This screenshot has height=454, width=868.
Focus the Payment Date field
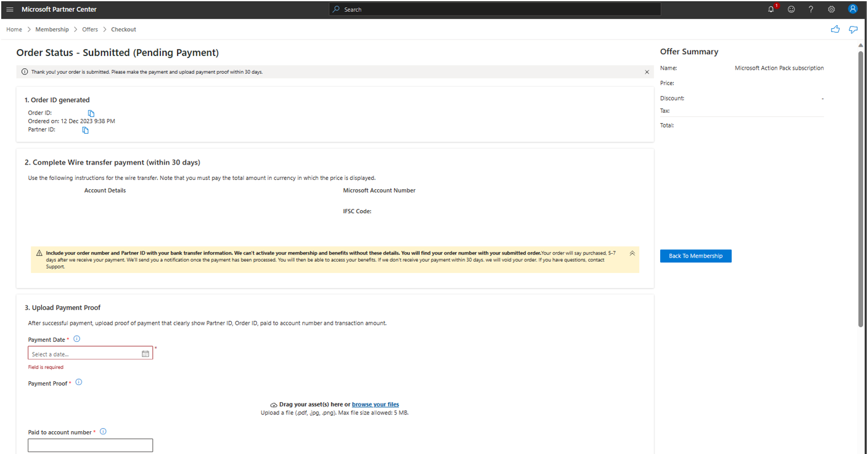click(x=91, y=353)
